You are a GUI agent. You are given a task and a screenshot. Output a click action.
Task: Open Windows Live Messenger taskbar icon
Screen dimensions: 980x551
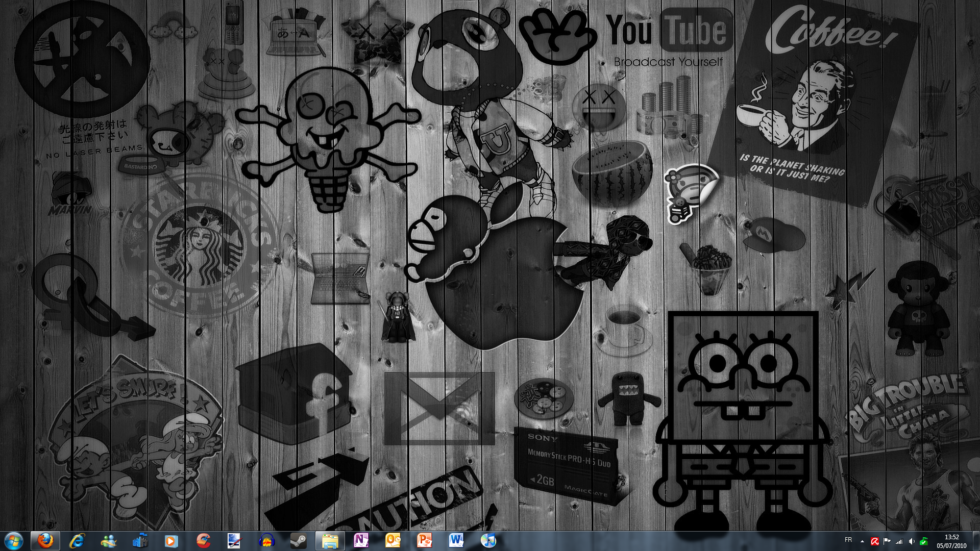[108, 541]
